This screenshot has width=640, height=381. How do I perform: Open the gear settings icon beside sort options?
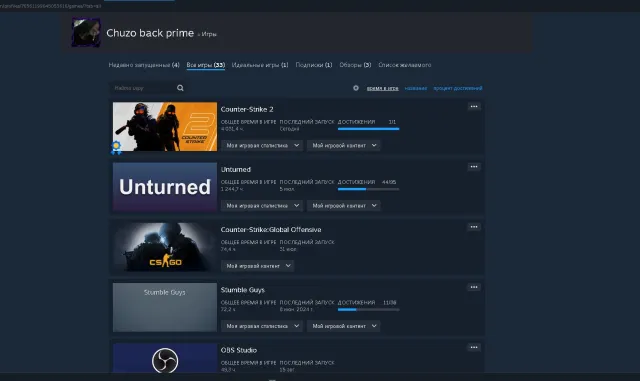356,88
